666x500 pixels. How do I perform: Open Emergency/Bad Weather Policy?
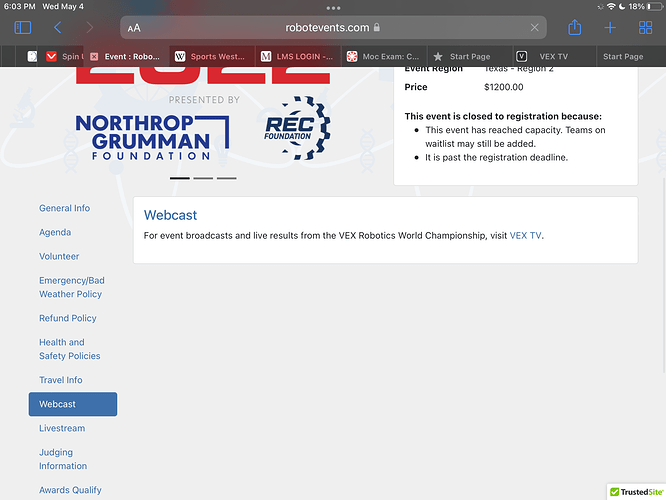pyautogui.click(x=72, y=287)
